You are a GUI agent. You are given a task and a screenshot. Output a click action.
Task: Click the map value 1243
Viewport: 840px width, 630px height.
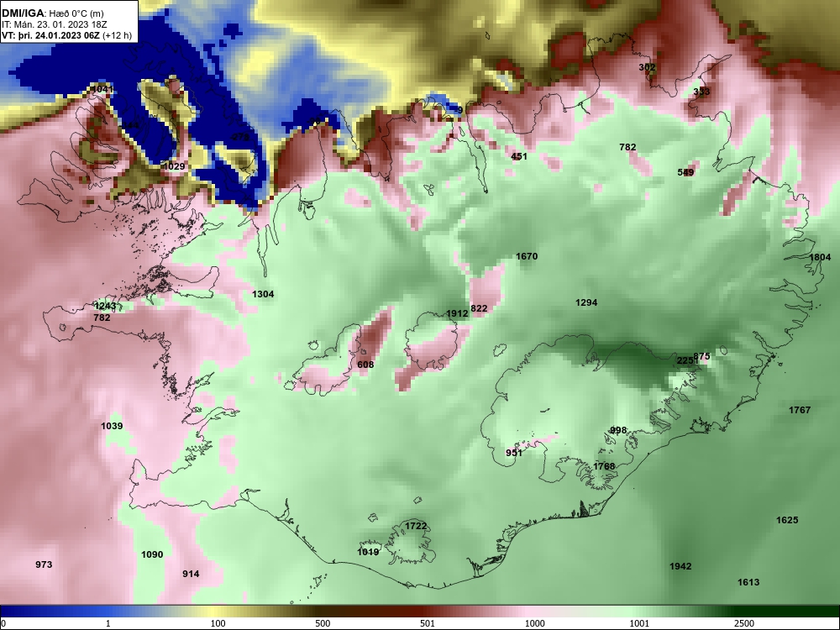[105, 306]
